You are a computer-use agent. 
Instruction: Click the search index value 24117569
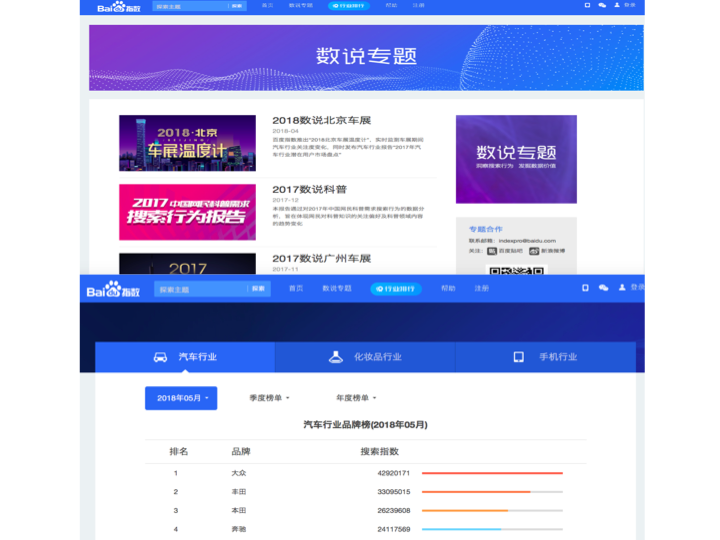point(394,529)
